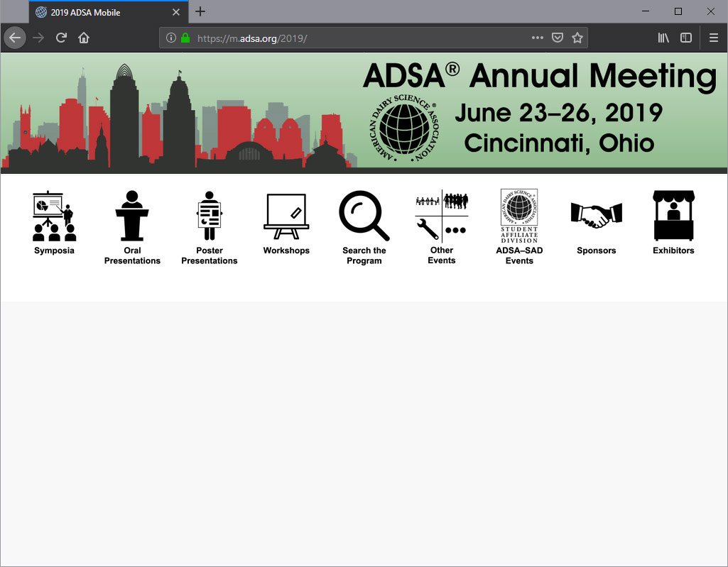The image size is (728, 567).
Task: Show site information via the info icon
Action: [x=171, y=38]
